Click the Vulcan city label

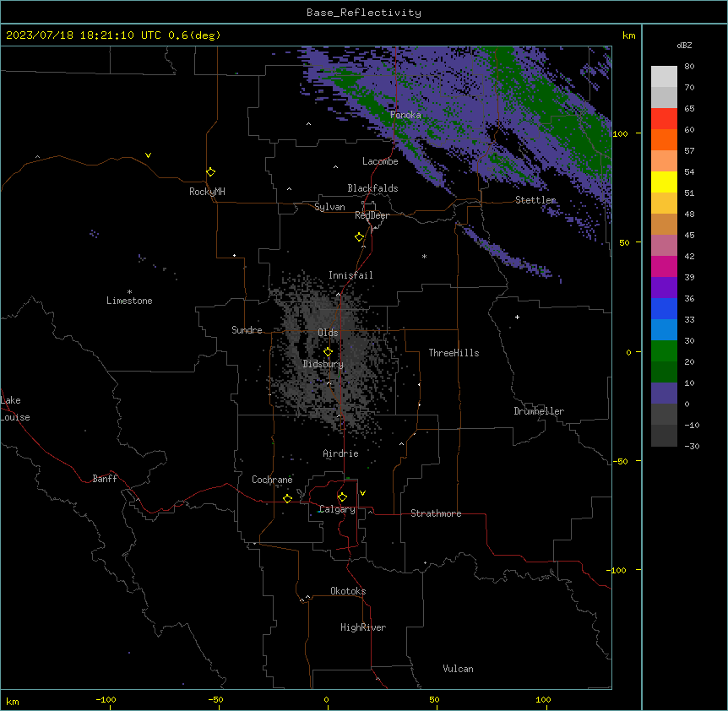click(x=458, y=669)
